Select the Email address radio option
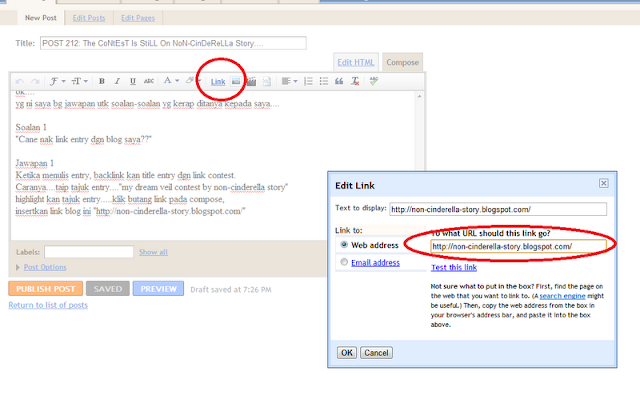The height and width of the screenshot is (407, 640). 344,262
